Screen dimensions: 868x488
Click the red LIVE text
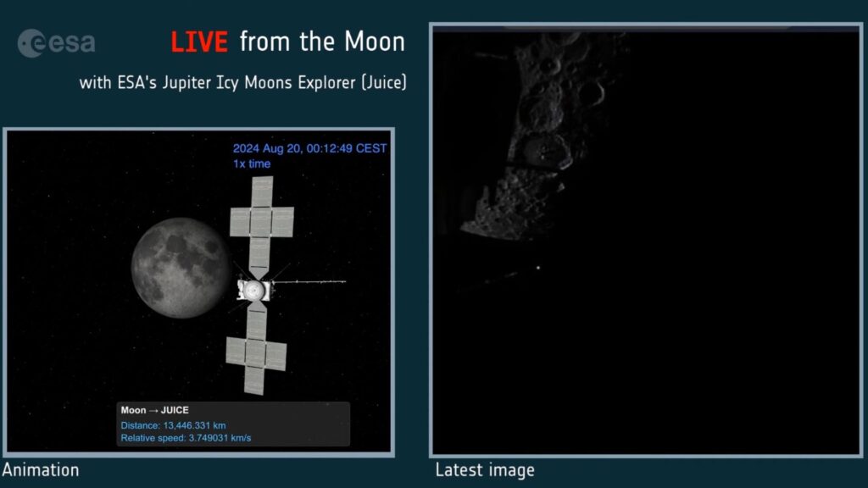tap(198, 42)
